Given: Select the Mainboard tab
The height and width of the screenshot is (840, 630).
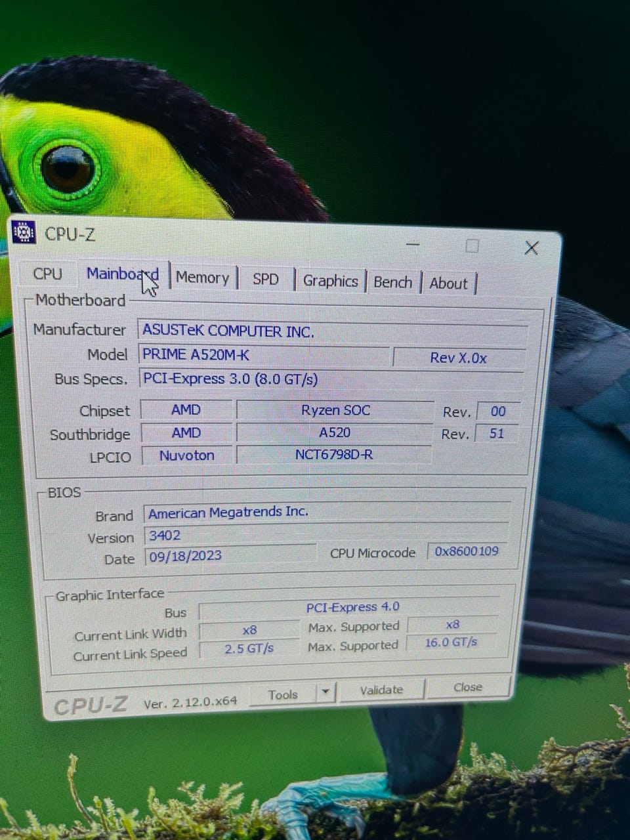Looking at the screenshot, I should point(123,274).
